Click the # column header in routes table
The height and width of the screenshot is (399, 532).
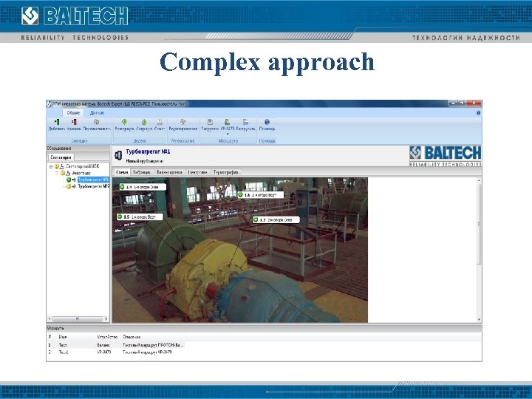point(50,337)
